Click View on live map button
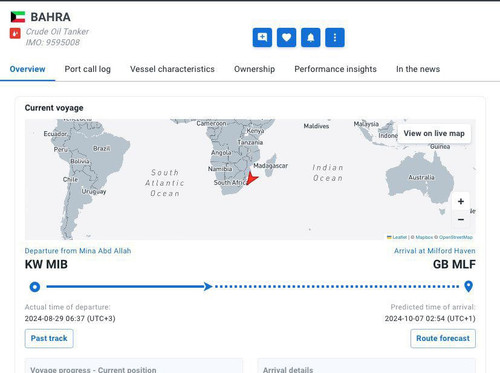Viewport: 500px width, 373px height. (x=434, y=133)
